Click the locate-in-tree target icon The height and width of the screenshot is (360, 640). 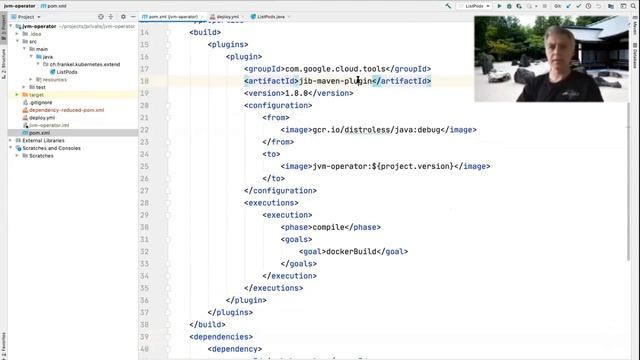(101, 17)
